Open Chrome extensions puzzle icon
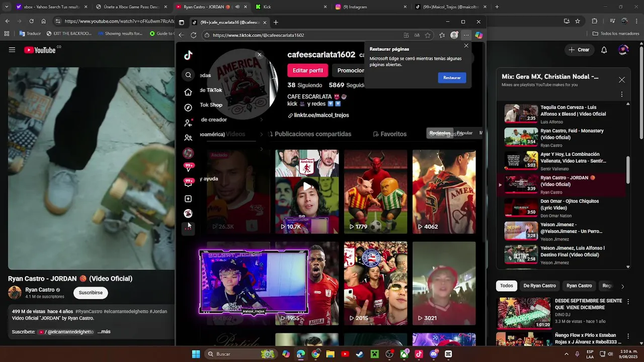The height and width of the screenshot is (362, 644). click(x=595, y=21)
